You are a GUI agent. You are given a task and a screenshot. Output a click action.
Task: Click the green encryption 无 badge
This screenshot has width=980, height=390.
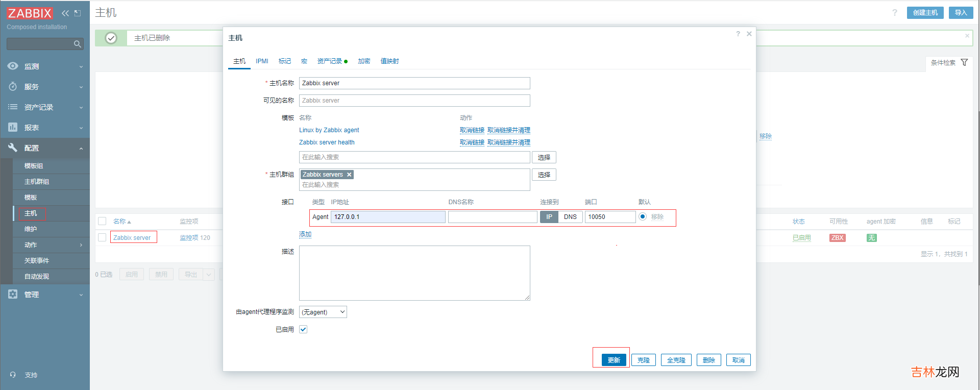tap(872, 238)
